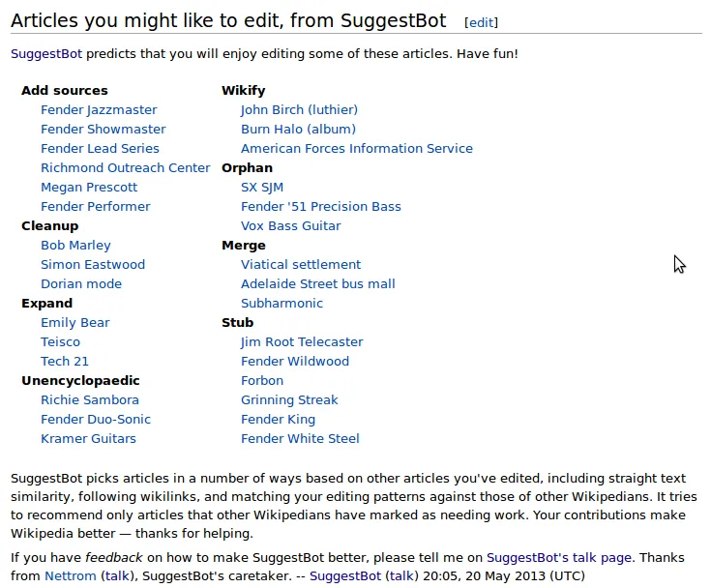
Task: Select the Dorian mode link
Action: 81,284
